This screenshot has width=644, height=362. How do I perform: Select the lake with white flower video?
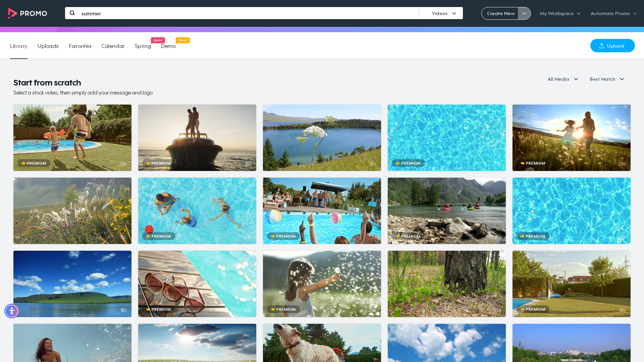click(x=322, y=138)
